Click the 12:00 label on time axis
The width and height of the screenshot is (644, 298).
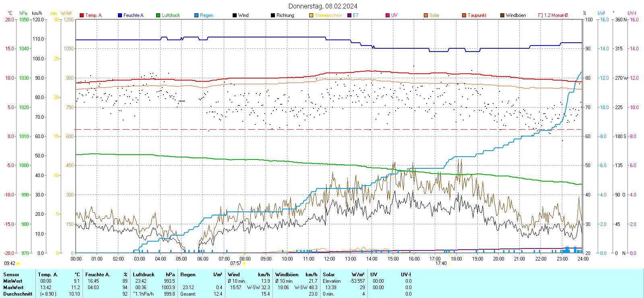point(329,259)
